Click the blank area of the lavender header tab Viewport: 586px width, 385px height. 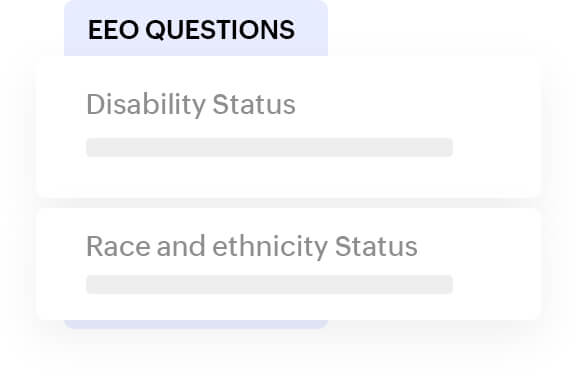click(x=312, y=28)
